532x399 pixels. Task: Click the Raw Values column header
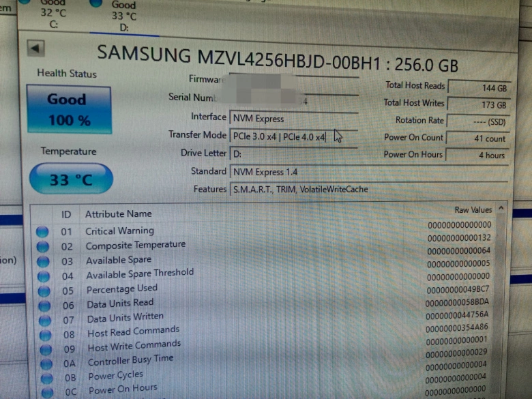pyautogui.click(x=472, y=210)
